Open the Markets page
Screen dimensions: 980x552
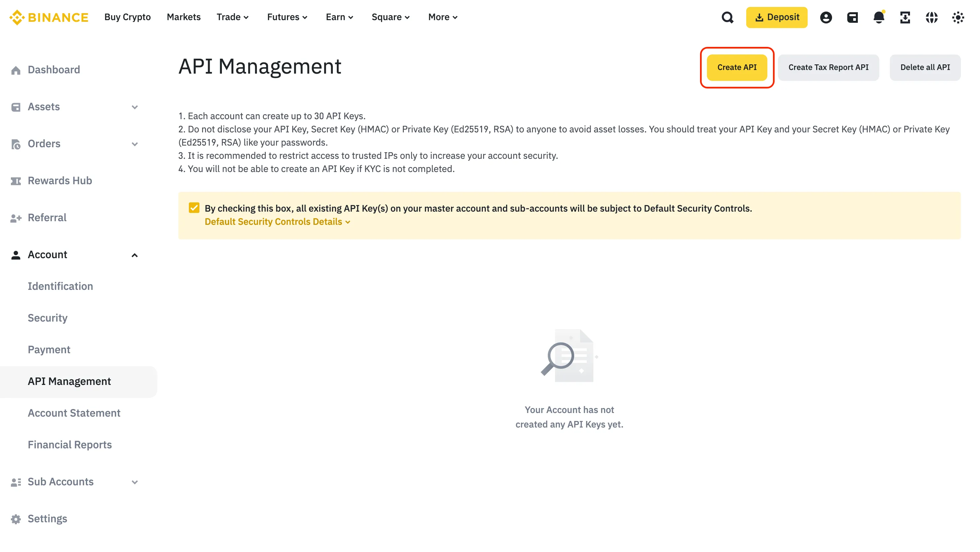click(183, 17)
